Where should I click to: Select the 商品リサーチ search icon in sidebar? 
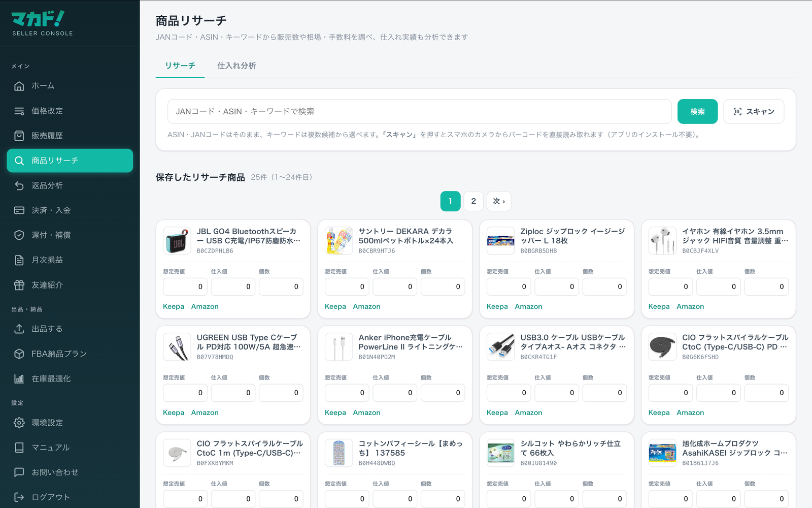click(x=19, y=161)
